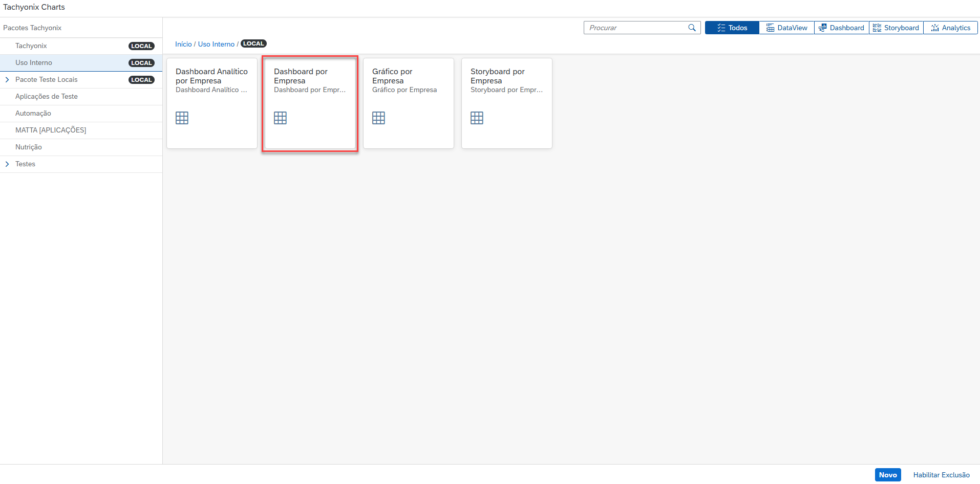Expand the Testes tree node
The image size is (980, 484).
7,164
